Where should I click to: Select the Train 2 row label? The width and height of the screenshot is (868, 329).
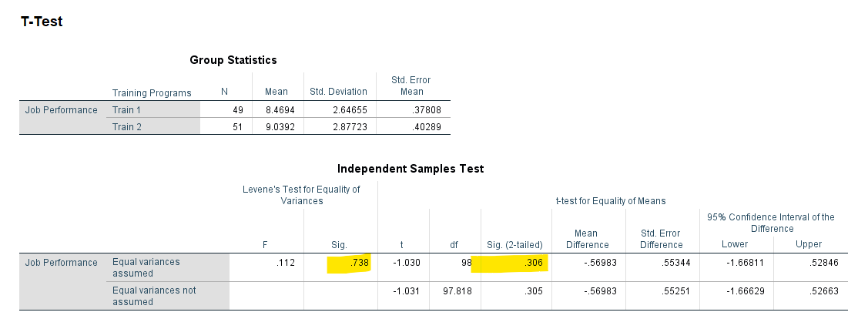pos(127,127)
